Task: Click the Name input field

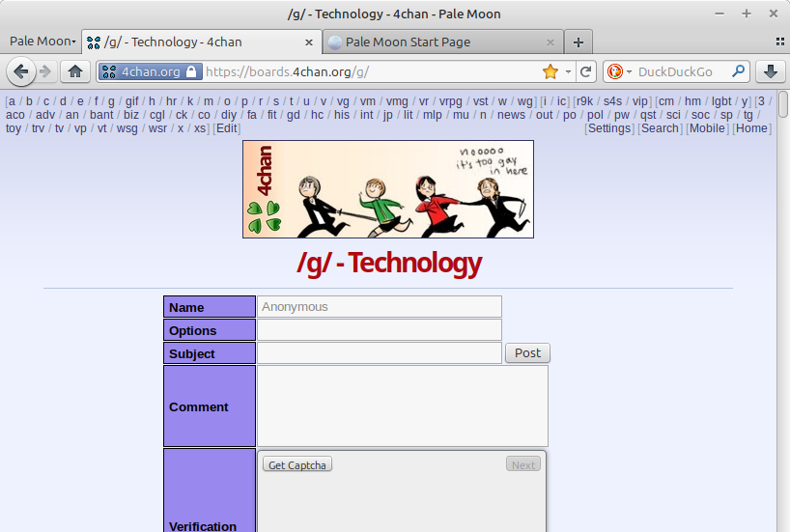Action: click(379, 307)
